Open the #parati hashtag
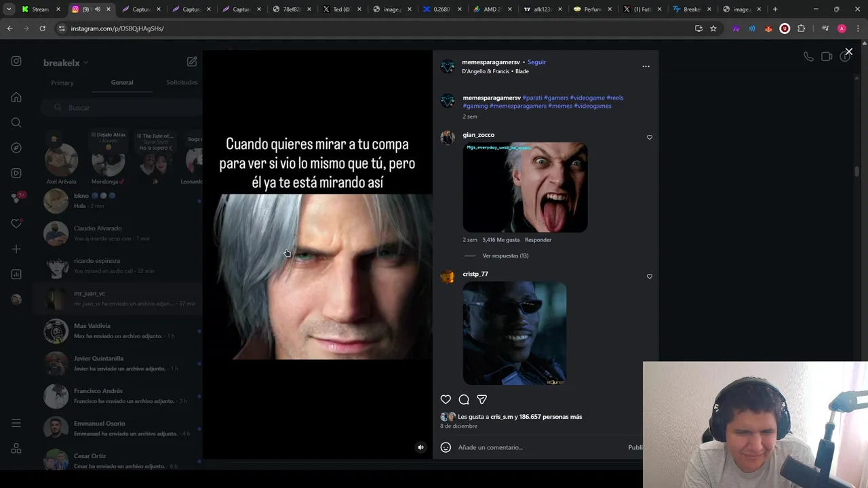This screenshot has width=868, height=488. click(532, 98)
